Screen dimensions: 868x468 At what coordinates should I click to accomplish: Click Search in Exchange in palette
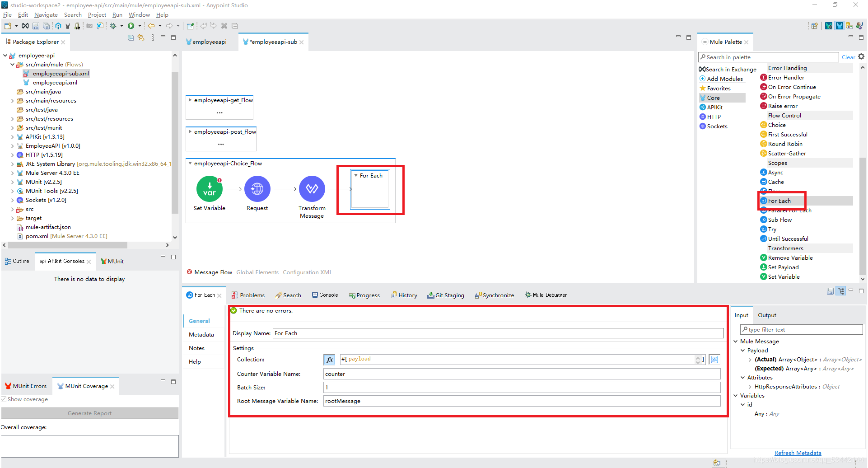[x=728, y=70]
